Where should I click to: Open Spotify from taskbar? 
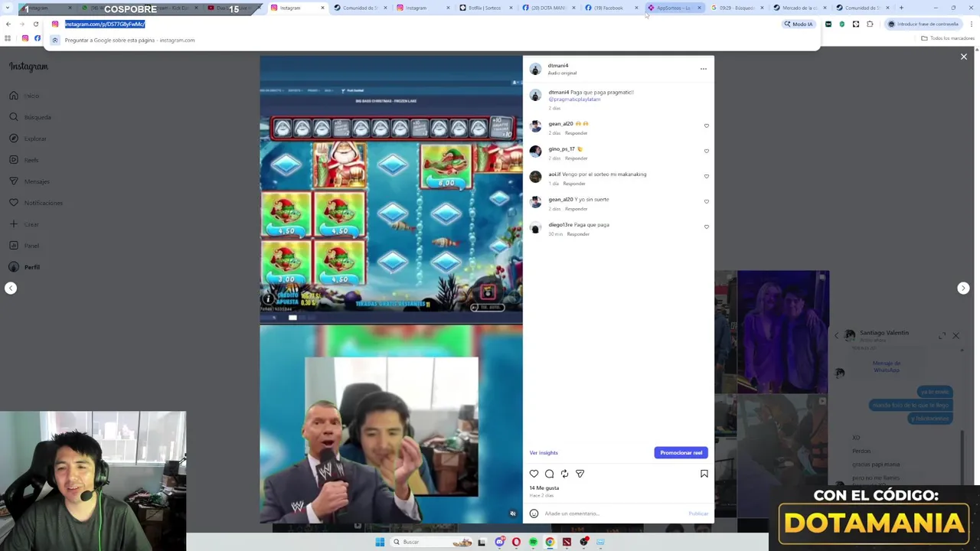[533, 542]
